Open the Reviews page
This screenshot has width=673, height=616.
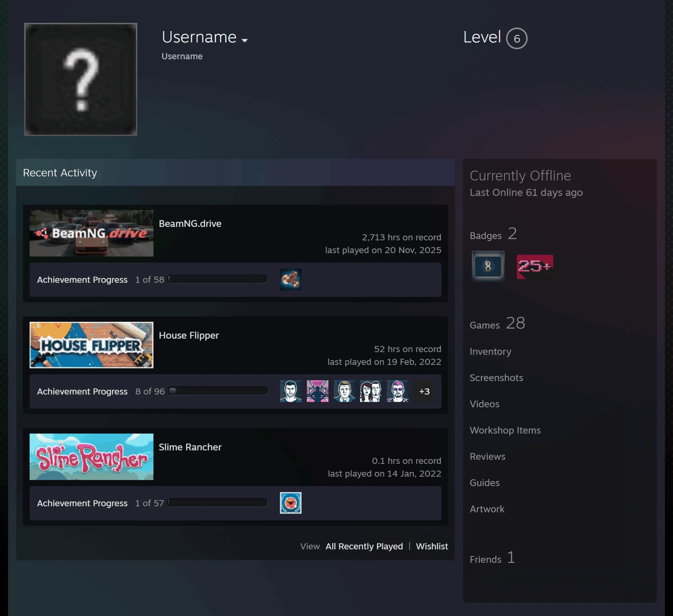point(488,456)
